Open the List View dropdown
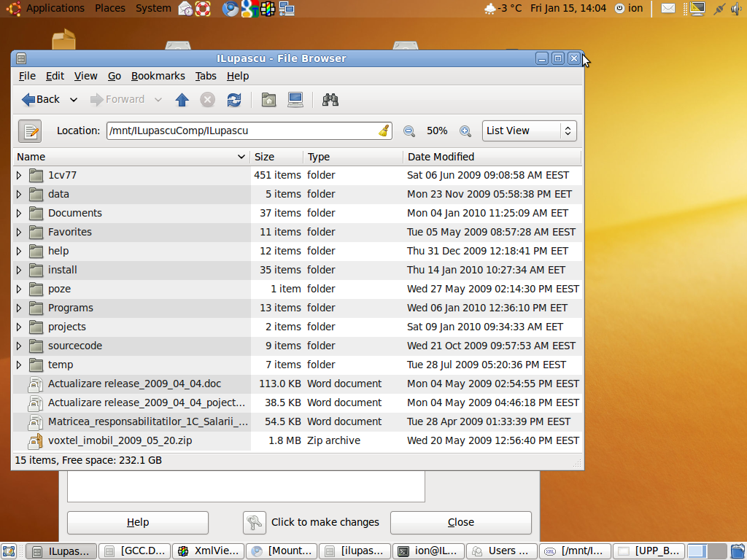The image size is (747, 560). [529, 131]
